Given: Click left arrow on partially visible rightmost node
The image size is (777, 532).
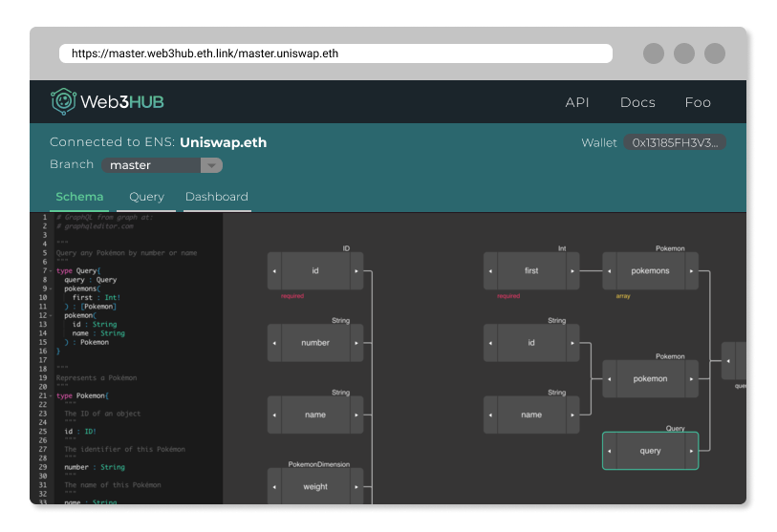Looking at the screenshot, I should click(x=728, y=361).
